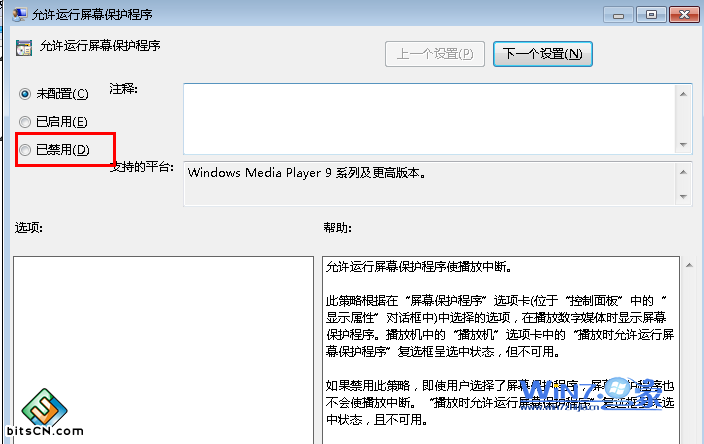
Task: Click the 选项: label
Action: point(29,228)
